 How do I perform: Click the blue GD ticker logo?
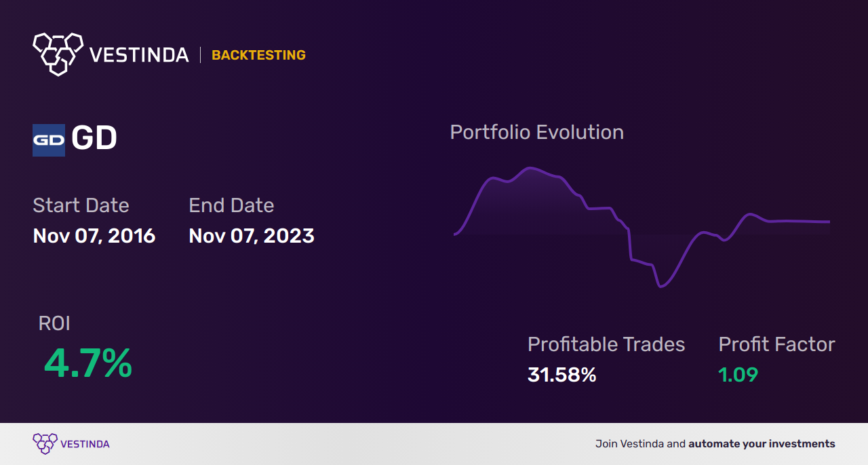point(49,140)
